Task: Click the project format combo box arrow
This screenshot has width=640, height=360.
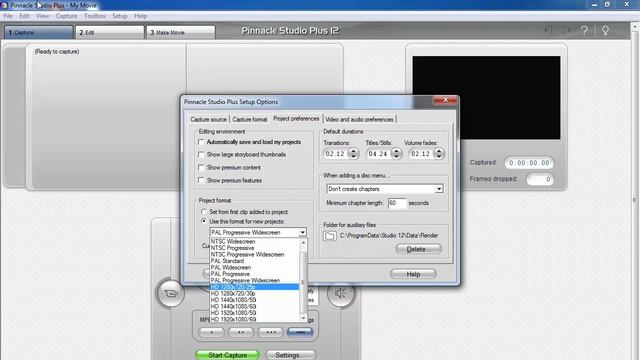Action: [302, 233]
